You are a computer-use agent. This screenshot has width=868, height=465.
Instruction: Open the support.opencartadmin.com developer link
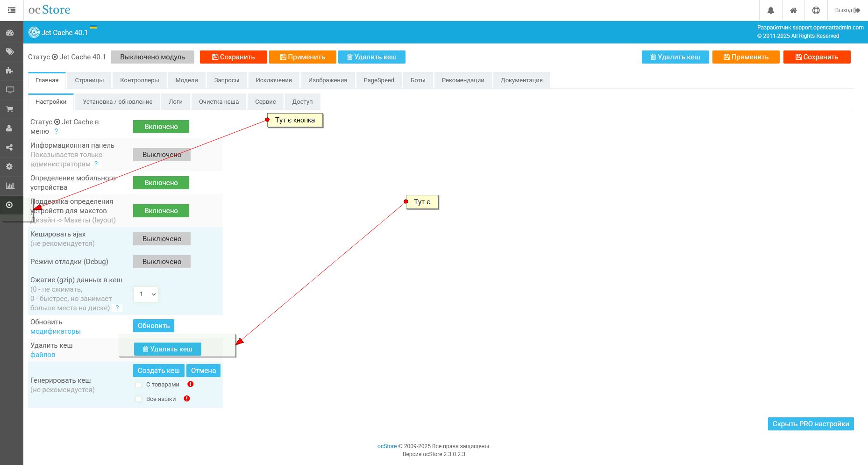pos(828,28)
